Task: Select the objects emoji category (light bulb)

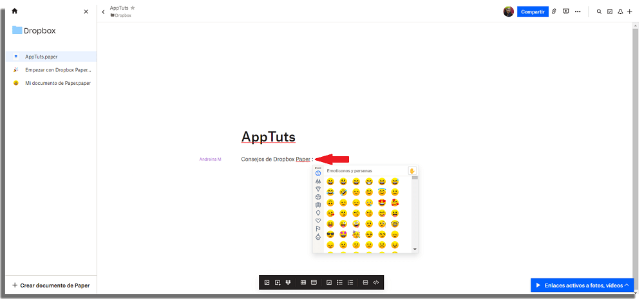Action: pos(318,213)
